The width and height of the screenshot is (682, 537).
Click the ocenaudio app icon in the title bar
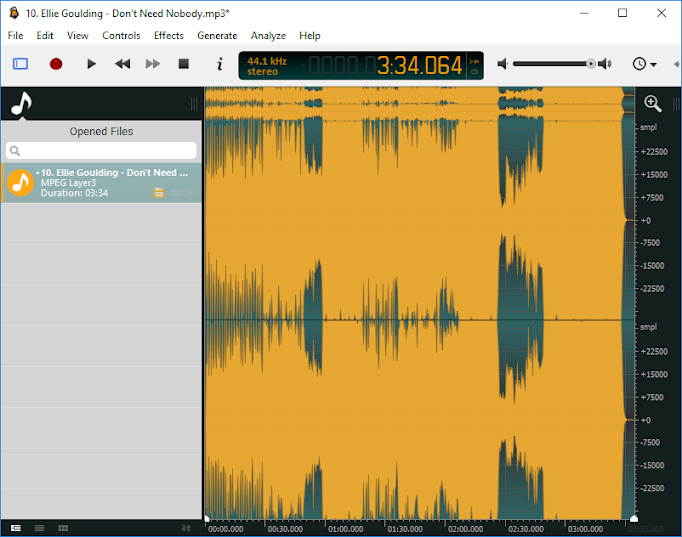pos(14,13)
